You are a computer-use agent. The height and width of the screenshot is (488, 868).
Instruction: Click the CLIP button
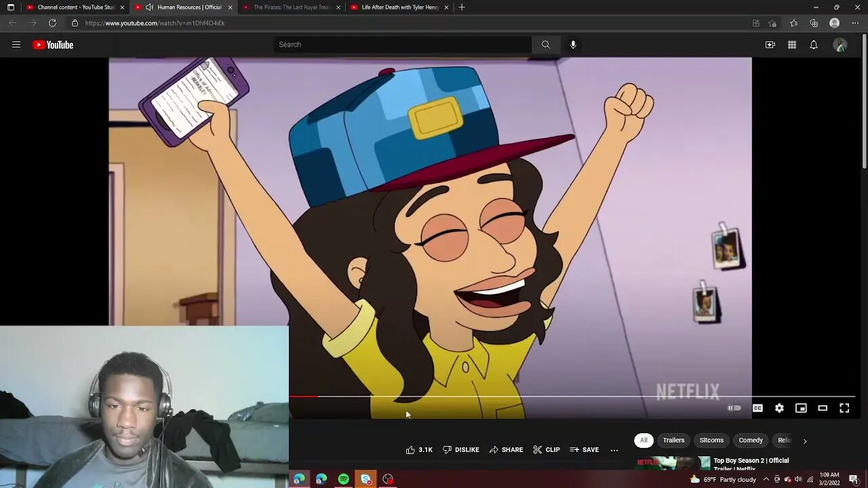(x=547, y=450)
